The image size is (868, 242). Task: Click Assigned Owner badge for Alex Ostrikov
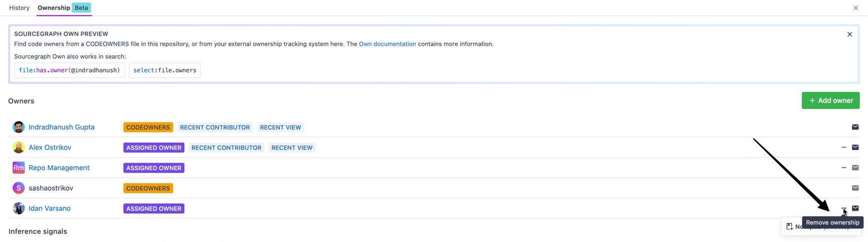154,148
